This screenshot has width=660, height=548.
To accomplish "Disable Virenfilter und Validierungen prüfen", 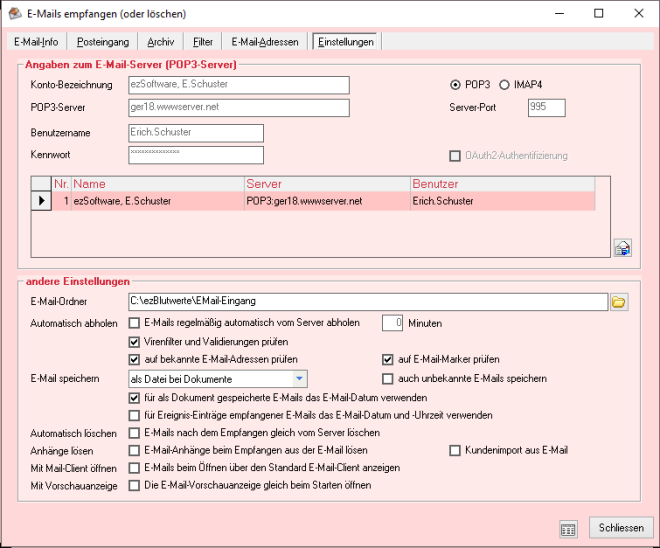I will (x=135, y=342).
